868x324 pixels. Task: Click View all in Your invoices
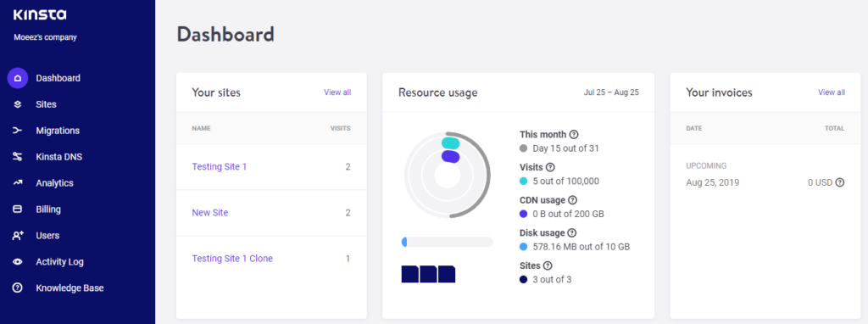pos(832,92)
